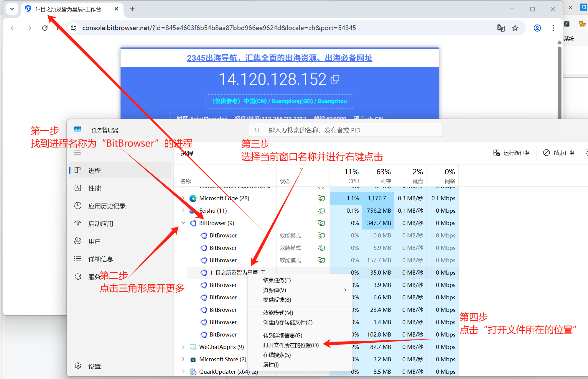Expand the WeChatAppEx (9) process group
Viewport: 588px width, 379px height.
(183, 347)
